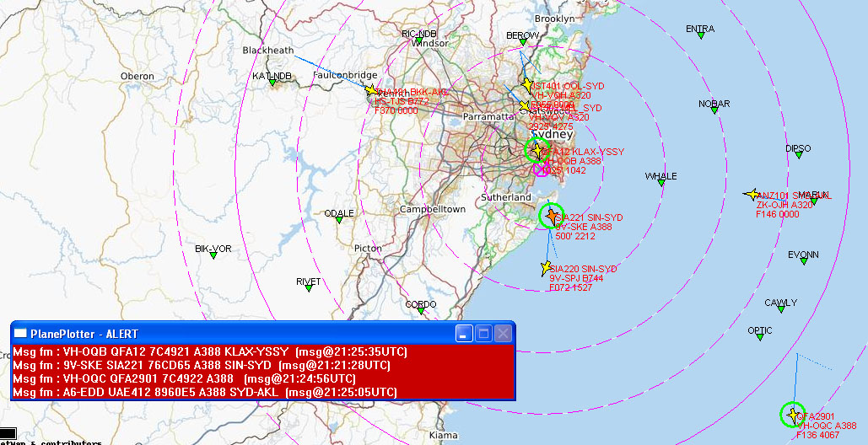Click the ZK-OJH A320 label text
Viewport: 868px width, 445px height.
tap(784, 205)
